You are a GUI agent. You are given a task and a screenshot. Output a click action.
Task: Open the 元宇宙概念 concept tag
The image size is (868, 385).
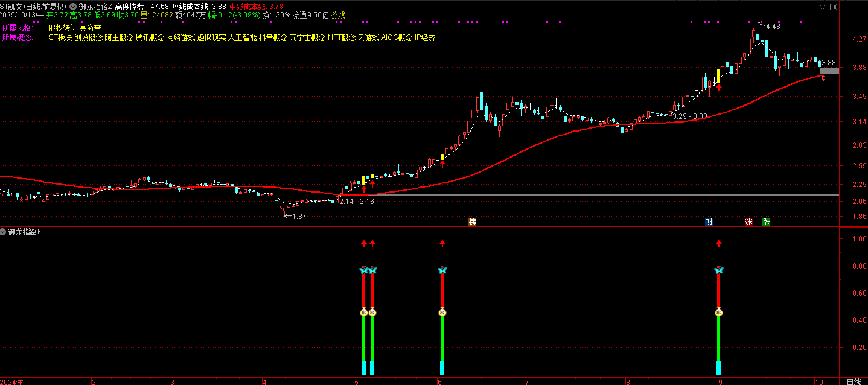[307, 37]
